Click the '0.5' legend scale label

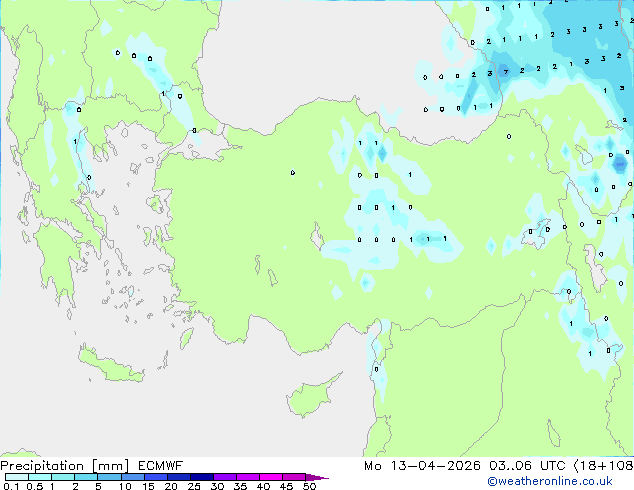click(34, 486)
